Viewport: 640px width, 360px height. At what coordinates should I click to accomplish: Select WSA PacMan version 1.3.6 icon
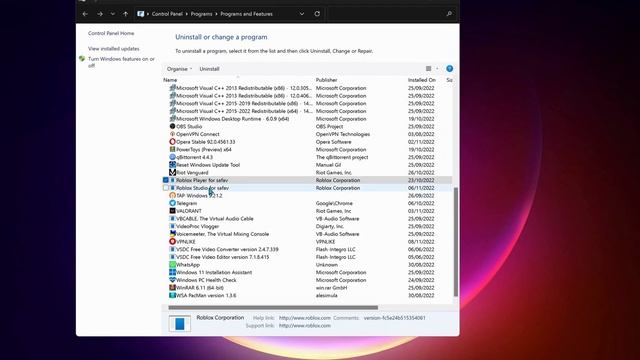point(172,296)
